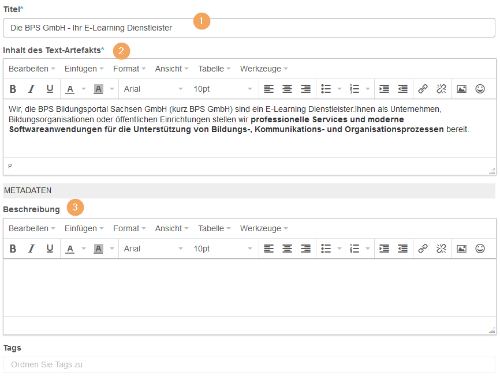
Task: Open 10pt font size dropdown in Inhalt editor
Action: tap(222, 89)
